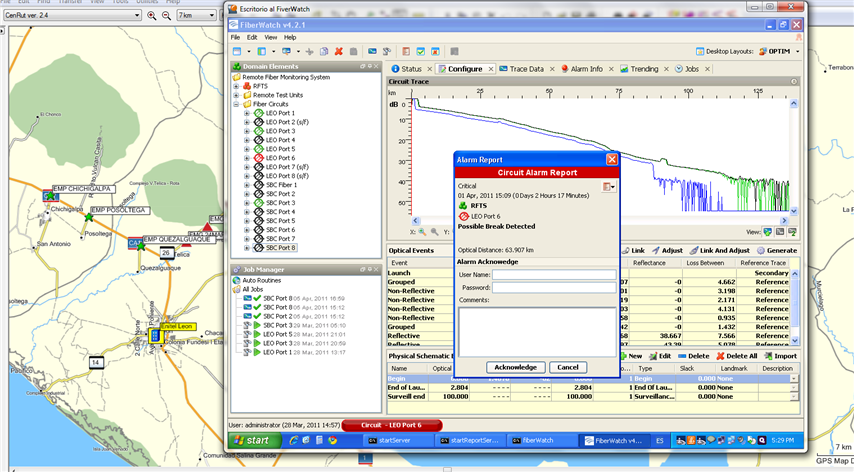Click first View icon under Circuit Trace
Image resolution: width=854 pixels, height=472 pixels.
(x=768, y=232)
